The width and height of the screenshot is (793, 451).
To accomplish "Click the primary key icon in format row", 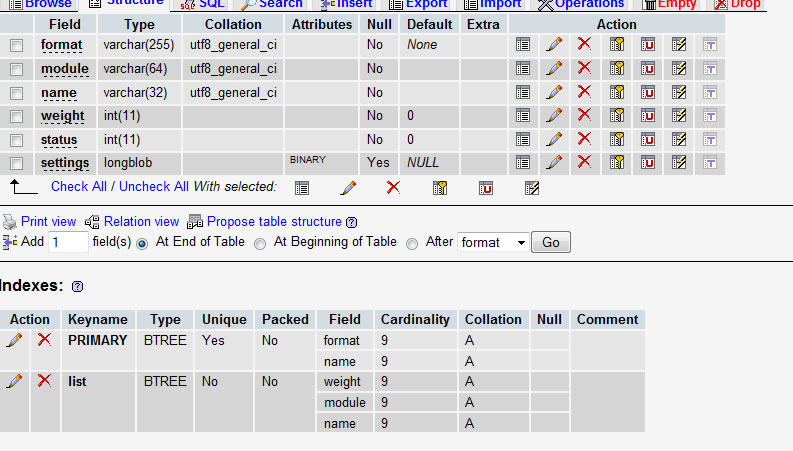I will pyautogui.click(x=617, y=45).
